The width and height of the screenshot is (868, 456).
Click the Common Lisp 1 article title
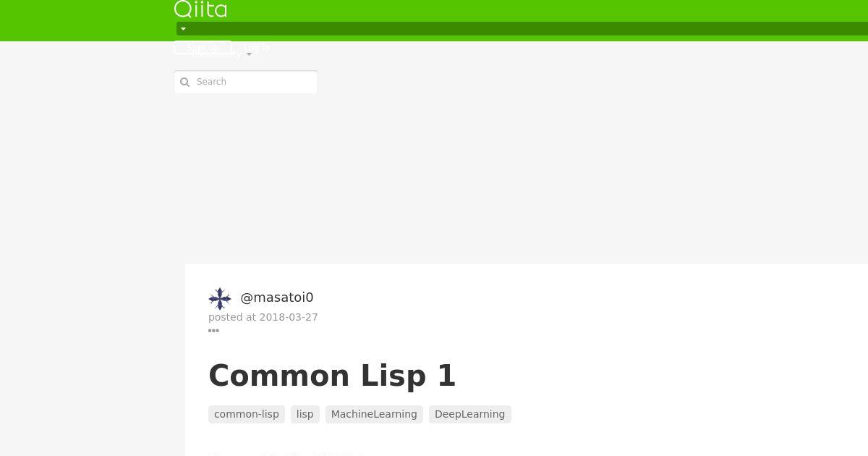332,376
